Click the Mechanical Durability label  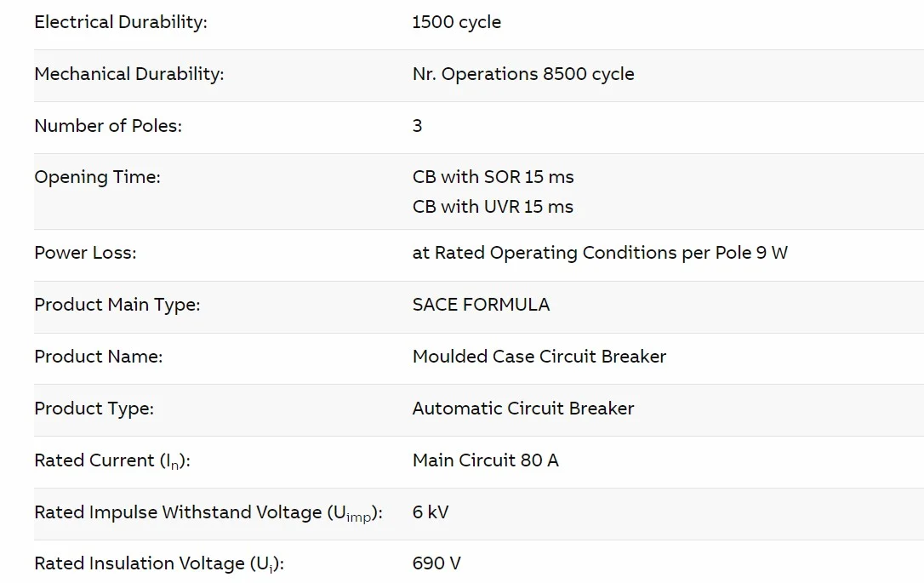128,75
